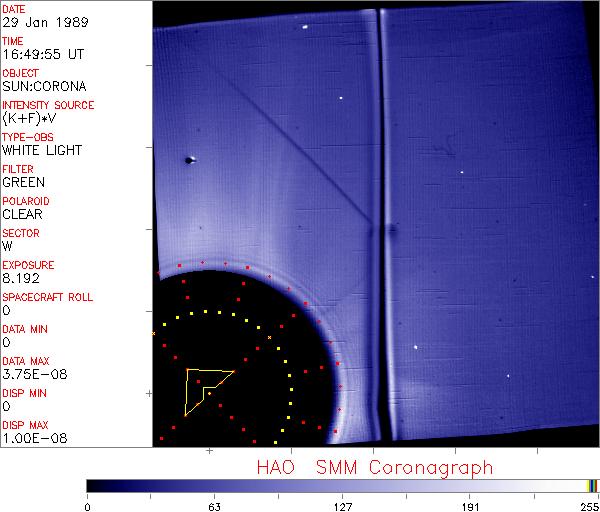This screenshot has height=512, width=600.
Task: Select the multicolored stripe at color bar's end
Action: point(593,486)
